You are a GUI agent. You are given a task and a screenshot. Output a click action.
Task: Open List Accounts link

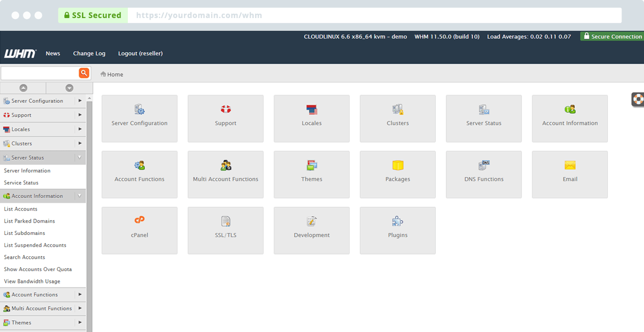pos(20,209)
